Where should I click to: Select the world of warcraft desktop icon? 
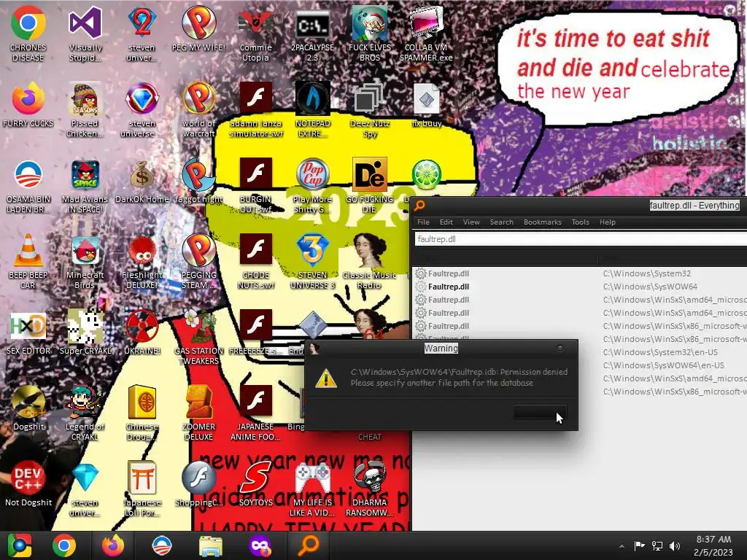[x=198, y=109]
